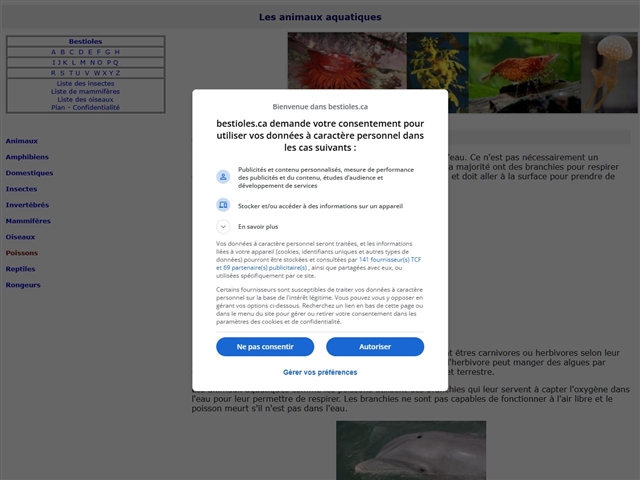Open 'Liste des insectes' link
This screenshot has width=640, height=480.
click(x=85, y=84)
